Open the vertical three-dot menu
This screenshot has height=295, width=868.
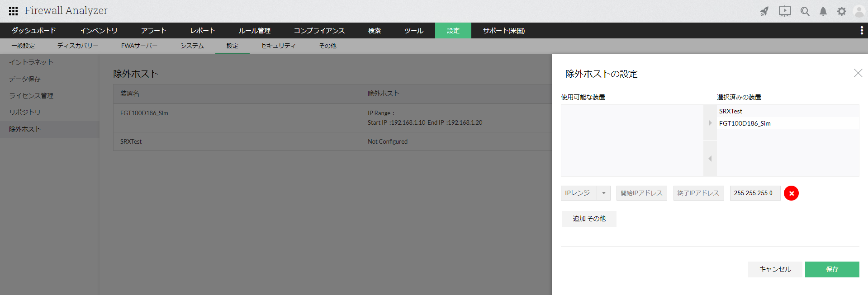861,30
